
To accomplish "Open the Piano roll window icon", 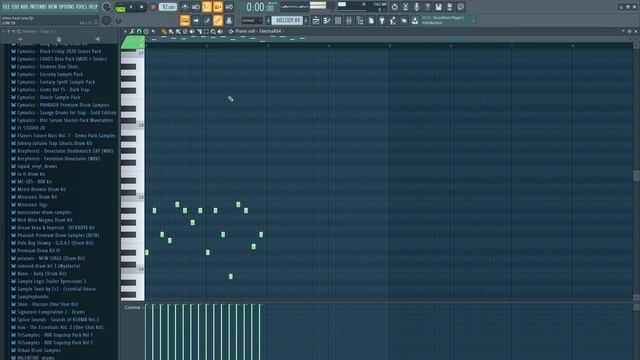I will pyautogui.click(x=327, y=20).
